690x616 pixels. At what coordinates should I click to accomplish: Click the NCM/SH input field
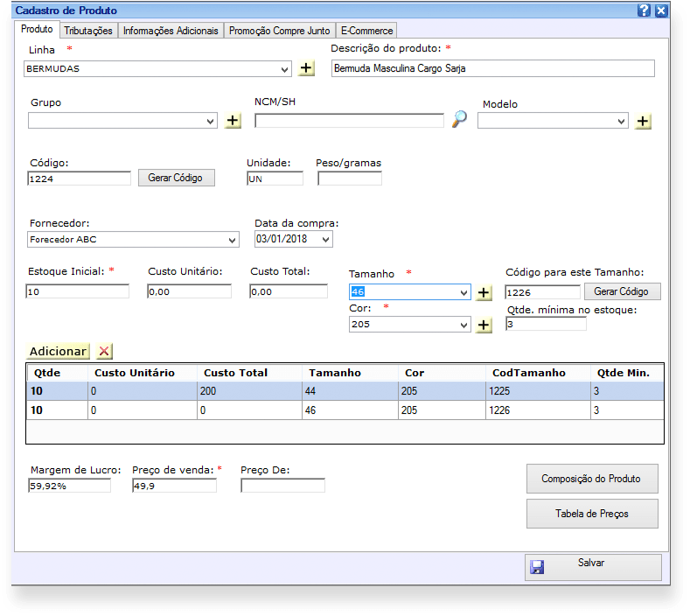(x=350, y=121)
